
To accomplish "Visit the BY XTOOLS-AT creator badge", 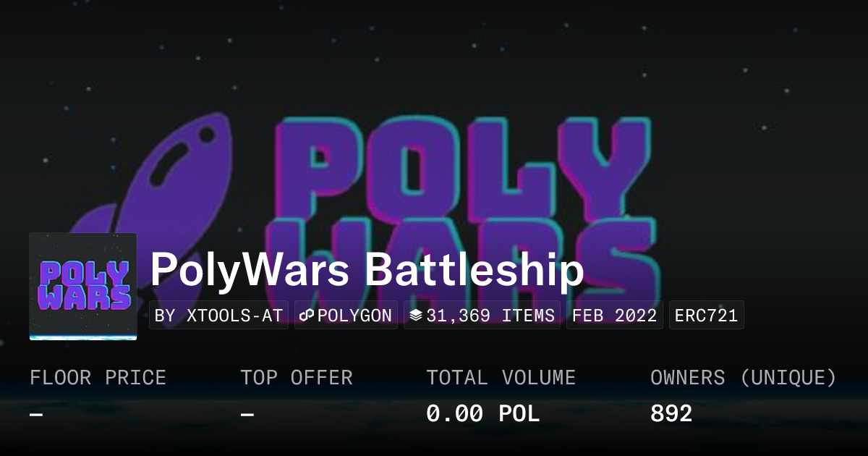I will pyautogui.click(x=218, y=316).
